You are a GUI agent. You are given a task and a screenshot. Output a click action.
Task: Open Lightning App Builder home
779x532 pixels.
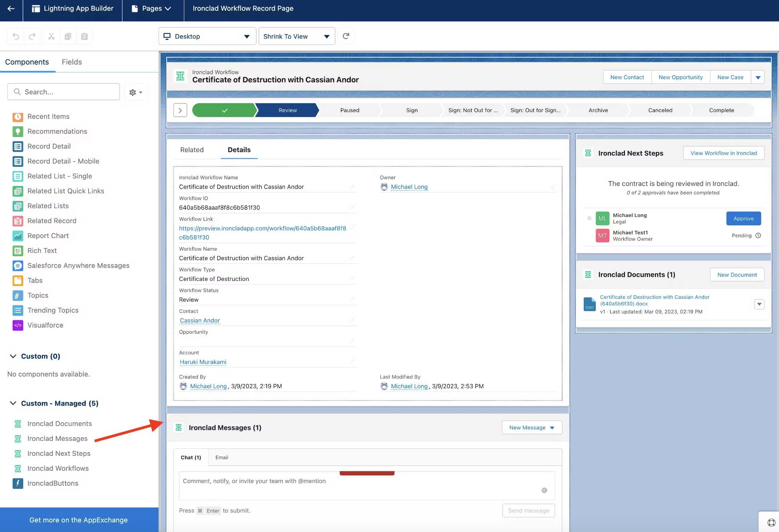(x=73, y=8)
